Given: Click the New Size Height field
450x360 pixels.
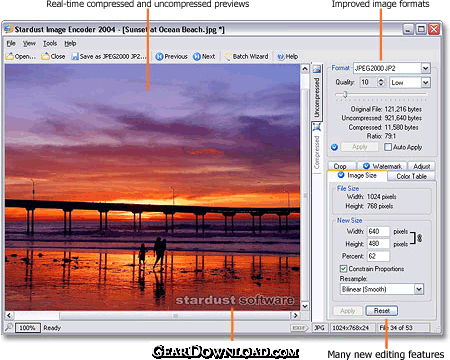Looking at the screenshot, I should click(378, 244).
